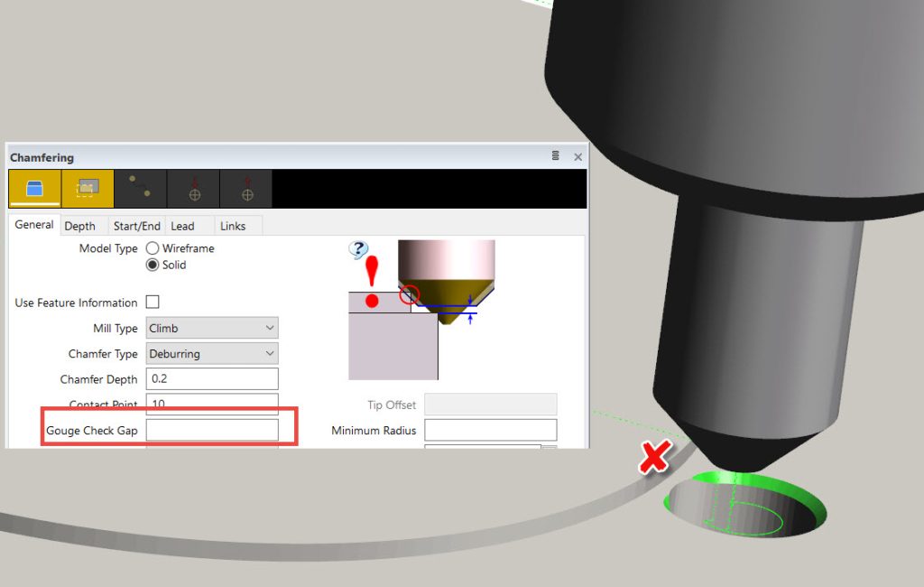
Task: Open the help question mark bubble
Action: click(x=359, y=249)
